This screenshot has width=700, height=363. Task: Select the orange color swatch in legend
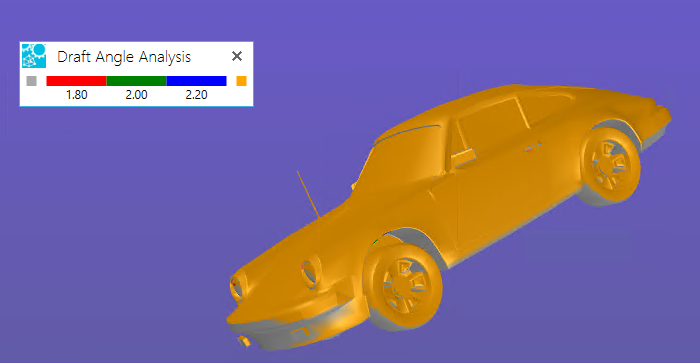(242, 81)
